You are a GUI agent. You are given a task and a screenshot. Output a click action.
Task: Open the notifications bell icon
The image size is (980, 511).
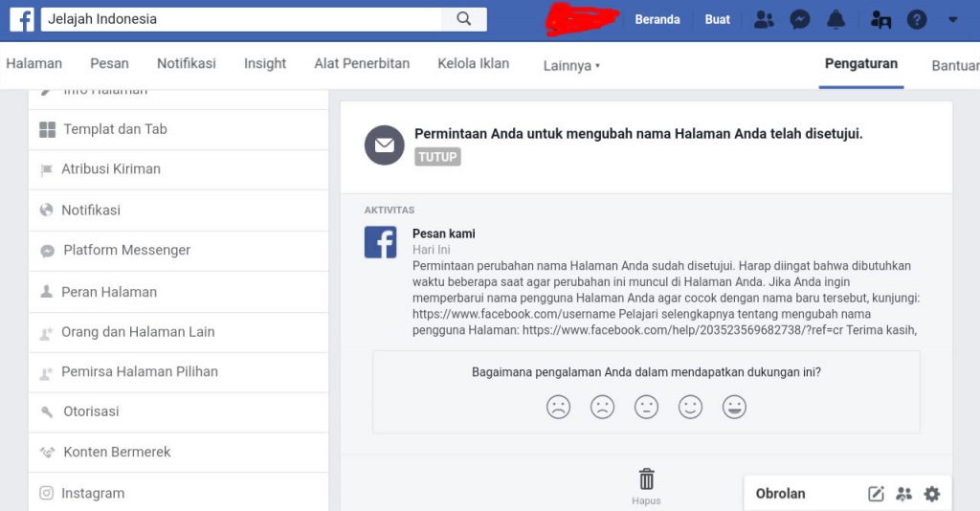(835, 19)
